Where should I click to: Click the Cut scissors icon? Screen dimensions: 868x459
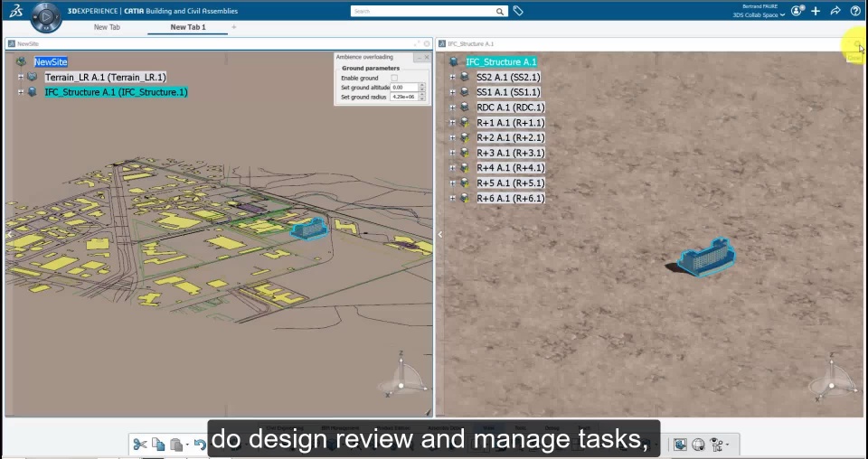(x=140, y=444)
